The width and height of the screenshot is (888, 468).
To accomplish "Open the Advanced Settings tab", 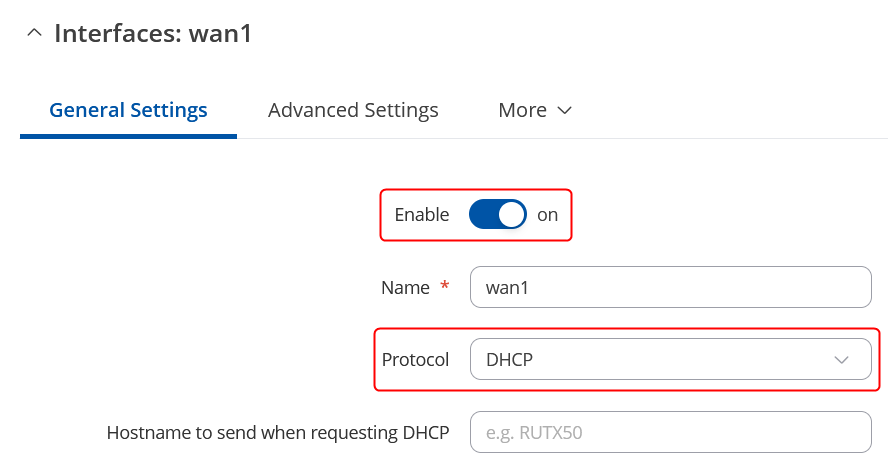I will 353,110.
